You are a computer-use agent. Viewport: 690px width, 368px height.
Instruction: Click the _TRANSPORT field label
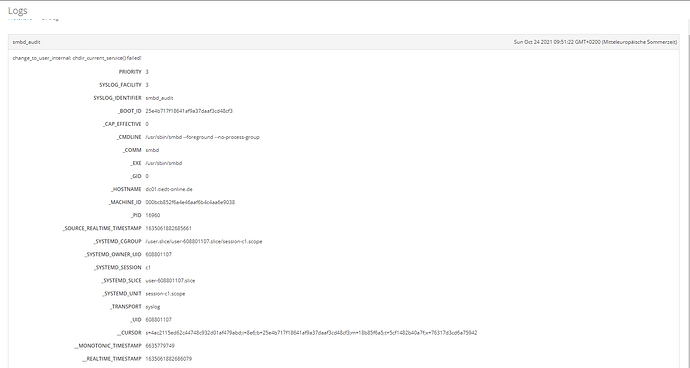pyautogui.click(x=126, y=306)
